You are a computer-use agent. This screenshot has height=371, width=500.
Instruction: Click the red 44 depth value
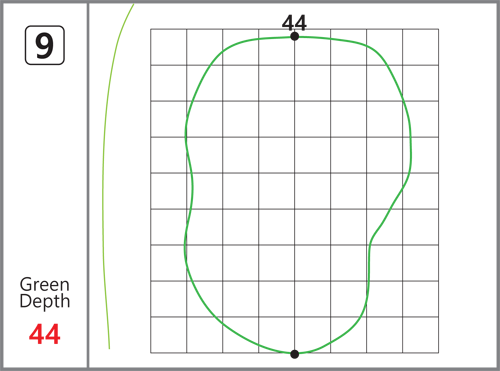click(x=44, y=334)
